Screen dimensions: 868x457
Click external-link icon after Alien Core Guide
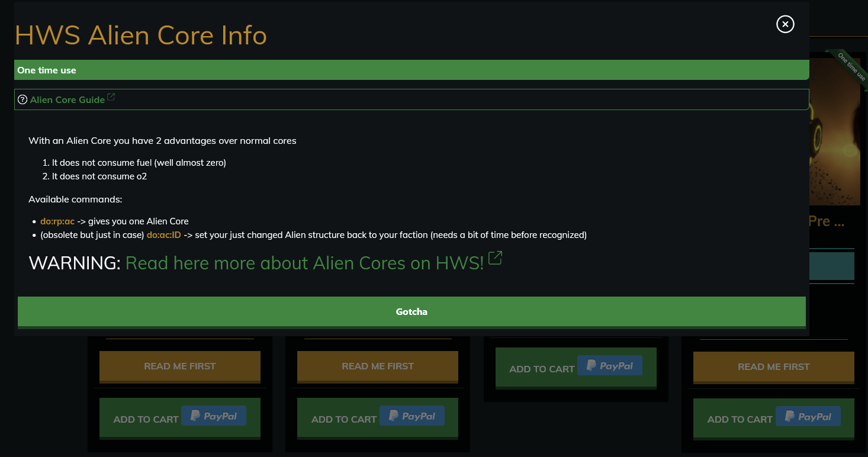pos(111,98)
